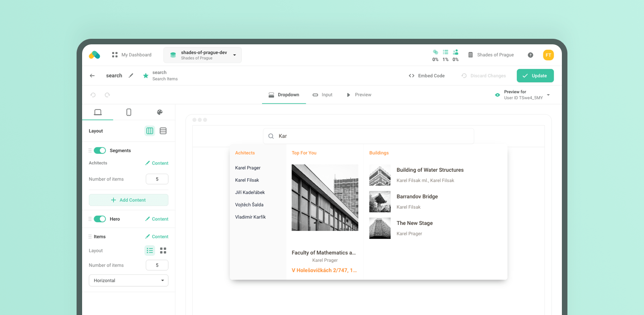
Task: Open Shades of Prague organization
Action: click(x=491, y=55)
